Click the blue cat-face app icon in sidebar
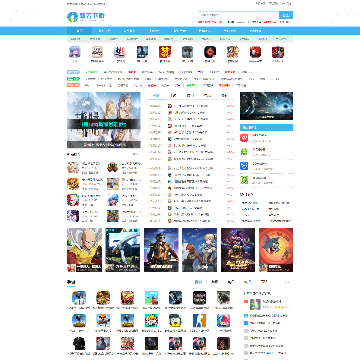360x360 pixels. [x=244, y=166]
